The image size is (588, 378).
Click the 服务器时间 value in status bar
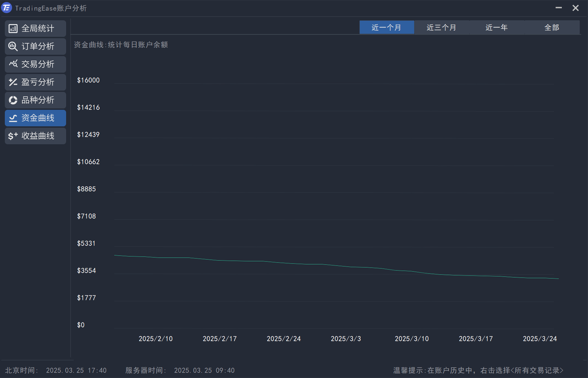(x=204, y=371)
